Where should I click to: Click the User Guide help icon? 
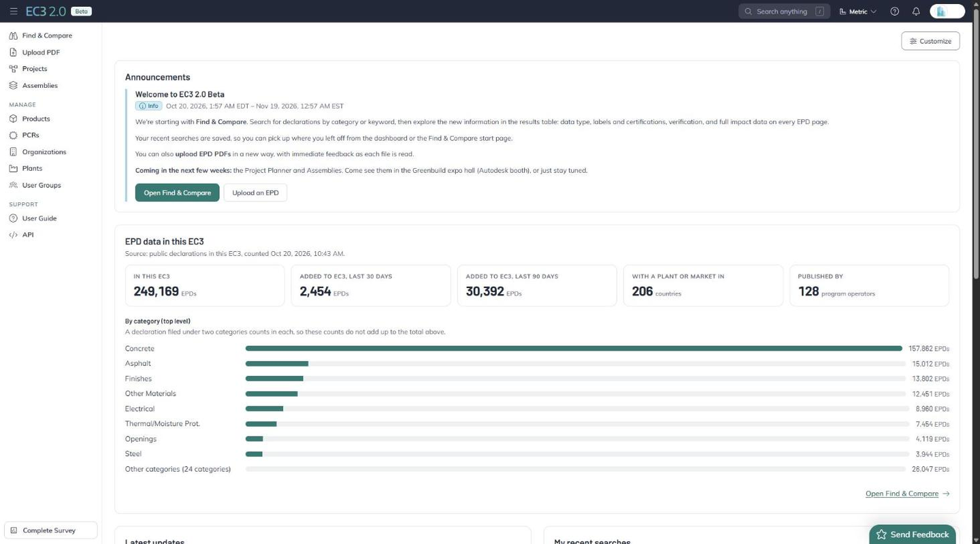tap(13, 219)
